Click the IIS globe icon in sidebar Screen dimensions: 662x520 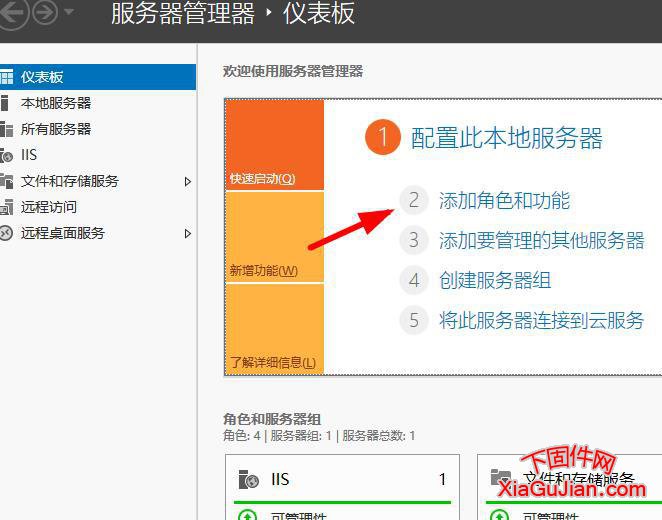[6, 156]
